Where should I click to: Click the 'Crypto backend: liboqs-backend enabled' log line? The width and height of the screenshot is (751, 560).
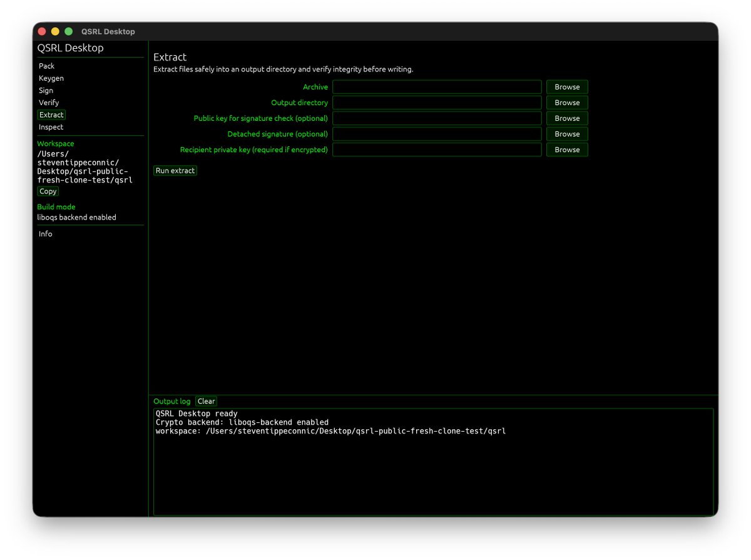pos(242,422)
